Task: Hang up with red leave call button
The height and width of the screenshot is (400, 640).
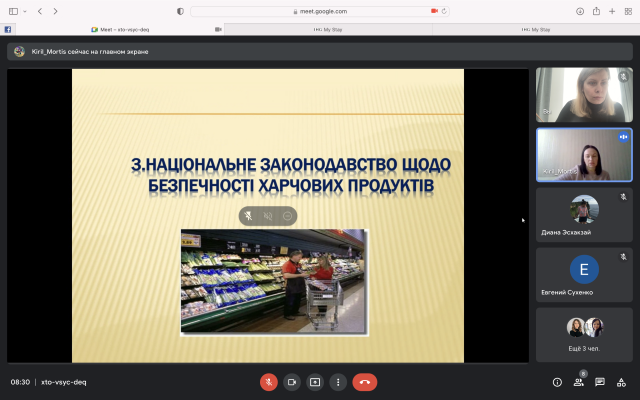Action: point(365,381)
